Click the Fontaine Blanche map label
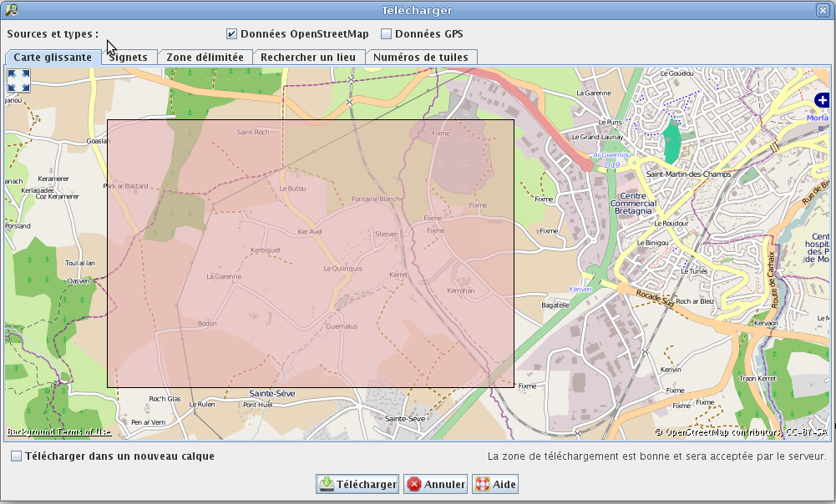Screen dimensions: 836x504 click(x=378, y=199)
